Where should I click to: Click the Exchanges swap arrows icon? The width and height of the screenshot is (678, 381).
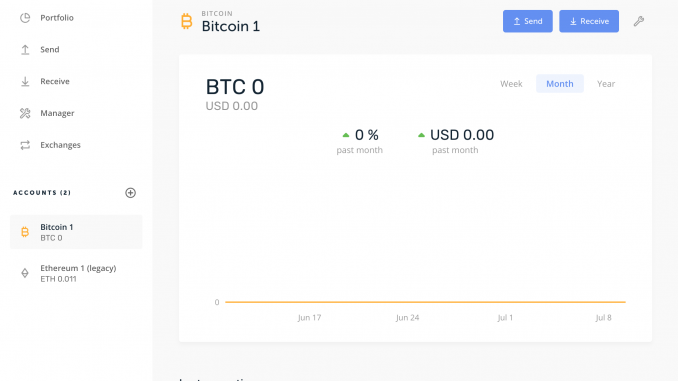point(25,145)
